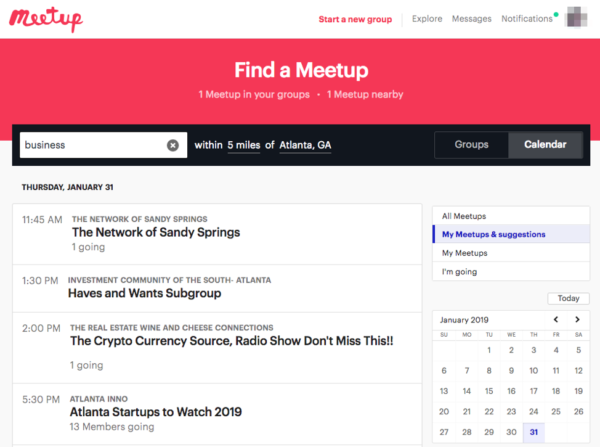Open Notifications with green dot
Image resolution: width=600 pixels, height=447 pixels.
tap(528, 19)
